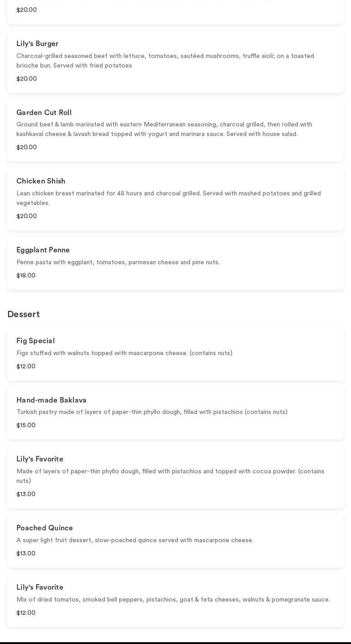Click the Garden Cut Roll description
Viewport: 351px width, 644px height.
click(164, 129)
